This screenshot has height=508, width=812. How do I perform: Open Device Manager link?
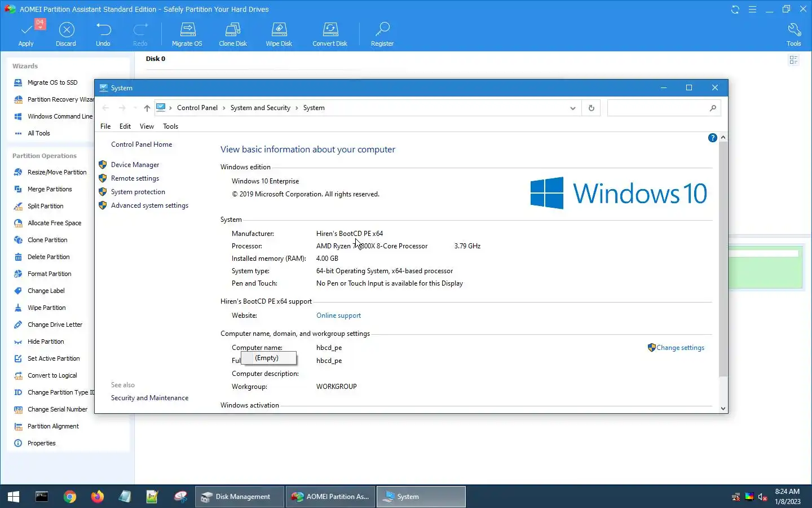135,165
